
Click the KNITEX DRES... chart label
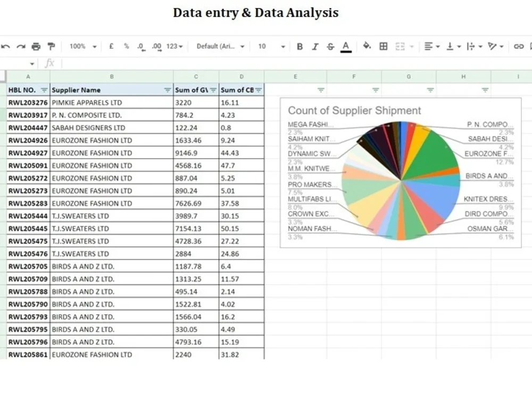tap(488, 199)
